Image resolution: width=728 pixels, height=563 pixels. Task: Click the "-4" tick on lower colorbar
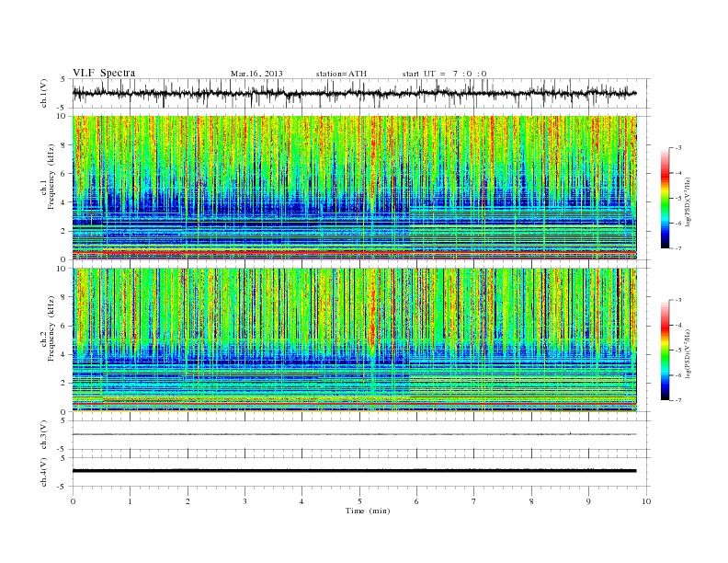click(677, 325)
